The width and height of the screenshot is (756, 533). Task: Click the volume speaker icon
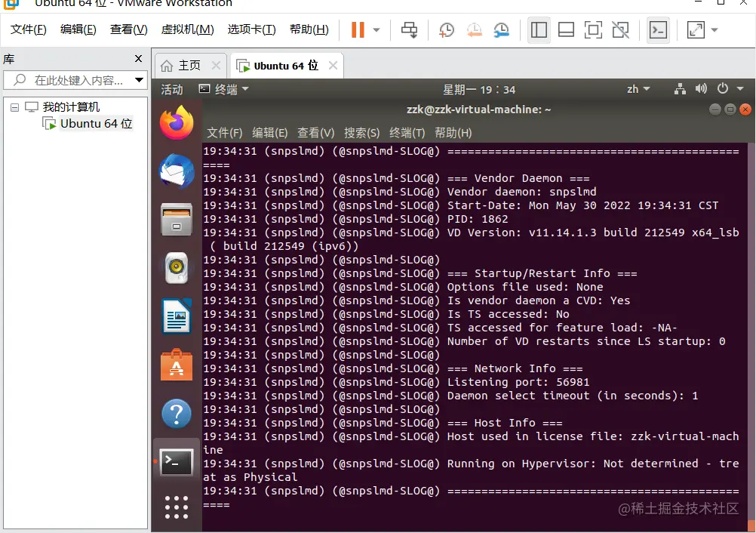(701, 89)
